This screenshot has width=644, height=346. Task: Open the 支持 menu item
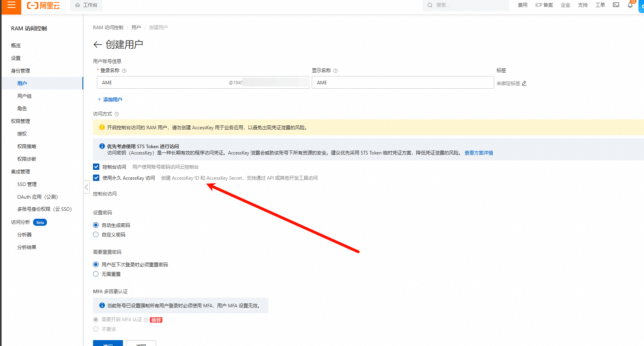point(583,5)
